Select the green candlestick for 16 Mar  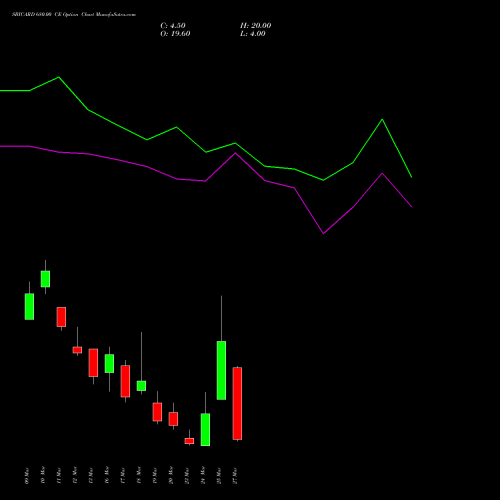tap(109, 363)
